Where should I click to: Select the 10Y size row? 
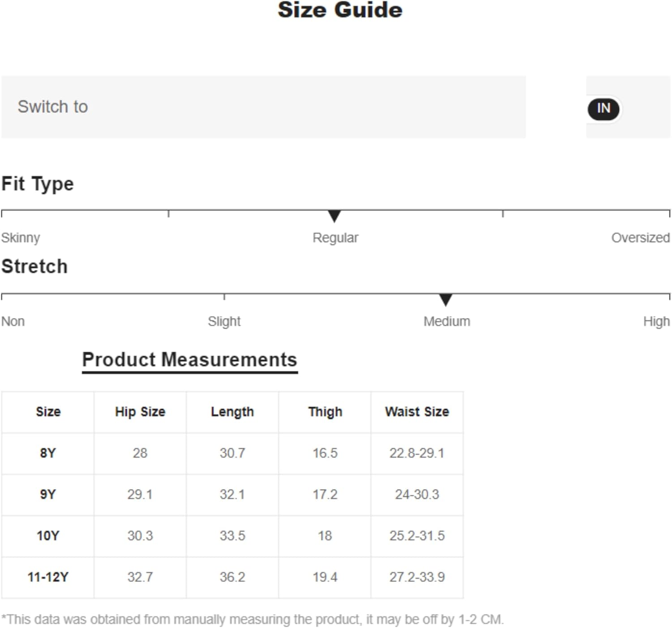[232, 536]
